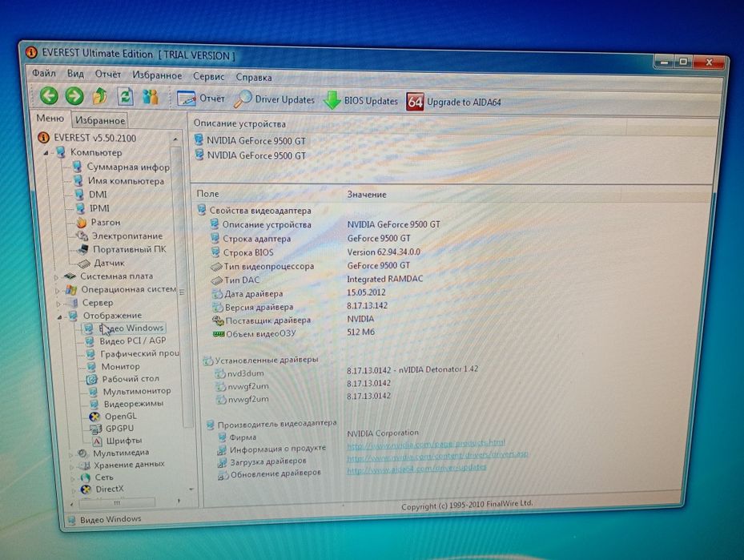
Task: Click the Видеорежимы icon
Action: [94, 404]
